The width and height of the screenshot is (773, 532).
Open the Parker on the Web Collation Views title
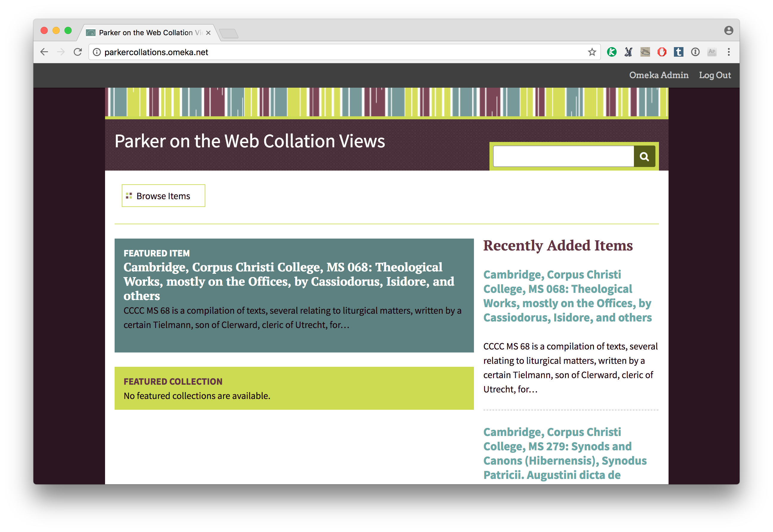click(250, 141)
